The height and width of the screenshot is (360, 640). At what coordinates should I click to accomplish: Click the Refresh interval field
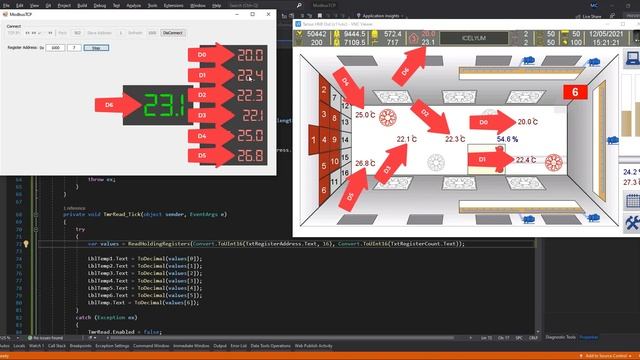tap(152, 33)
